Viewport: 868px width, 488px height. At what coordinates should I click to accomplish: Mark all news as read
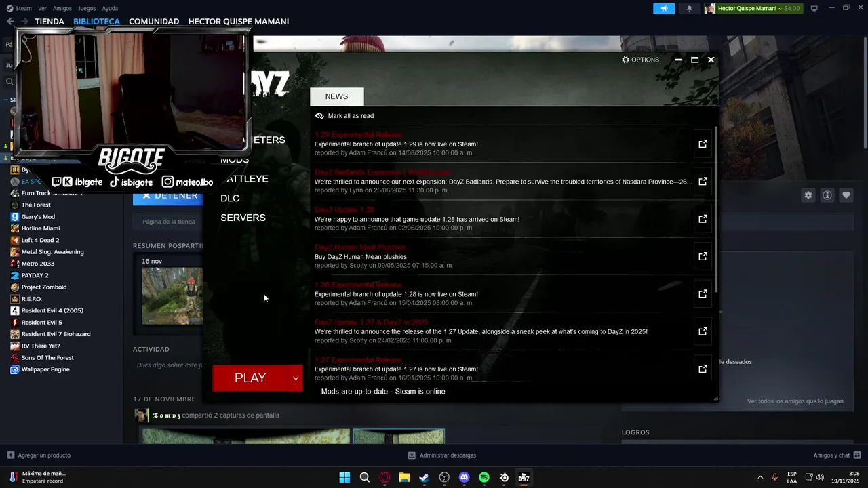344,116
